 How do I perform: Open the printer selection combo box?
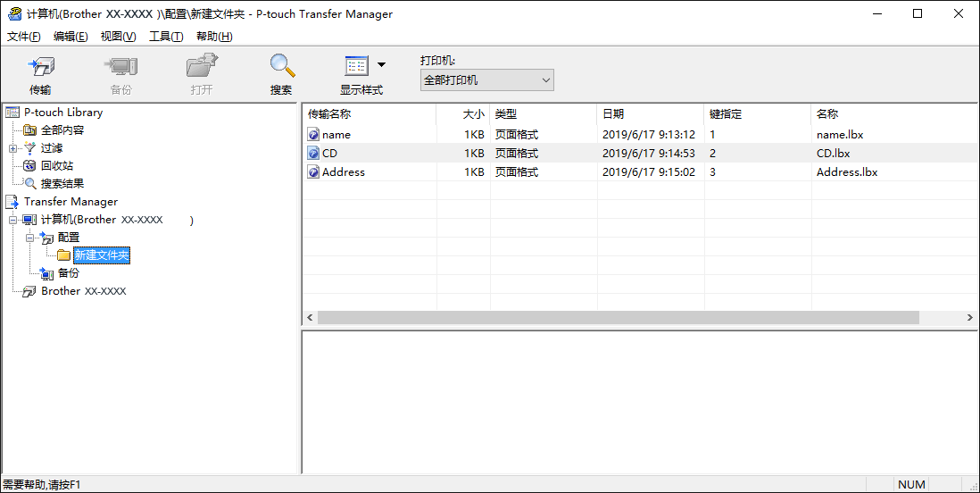(x=486, y=80)
